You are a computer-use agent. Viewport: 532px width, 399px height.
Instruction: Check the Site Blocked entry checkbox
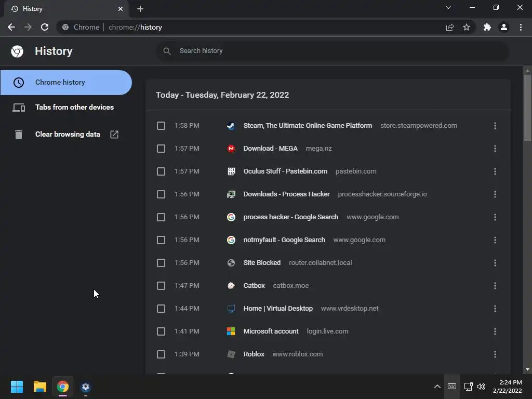(x=161, y=263)
